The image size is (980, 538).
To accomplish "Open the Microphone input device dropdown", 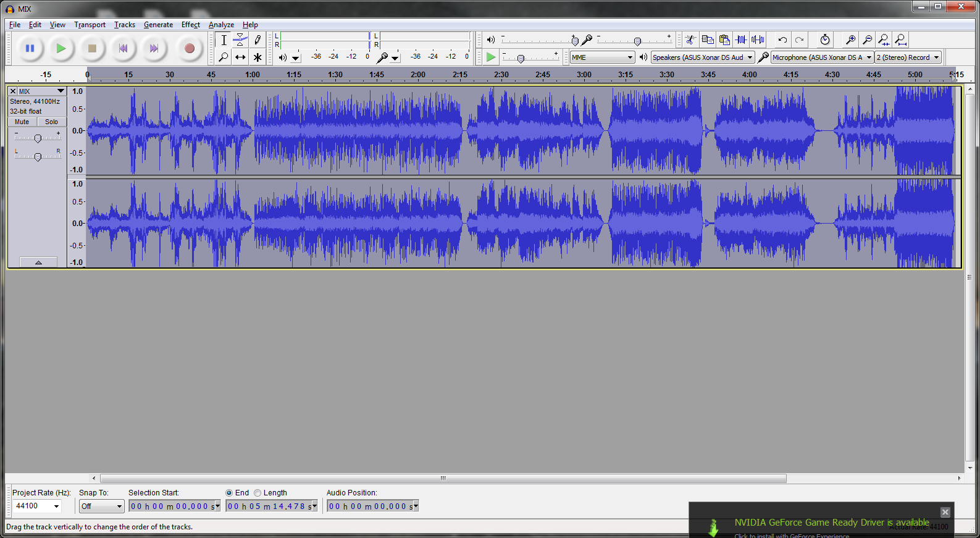I will [x=821, y=57].
